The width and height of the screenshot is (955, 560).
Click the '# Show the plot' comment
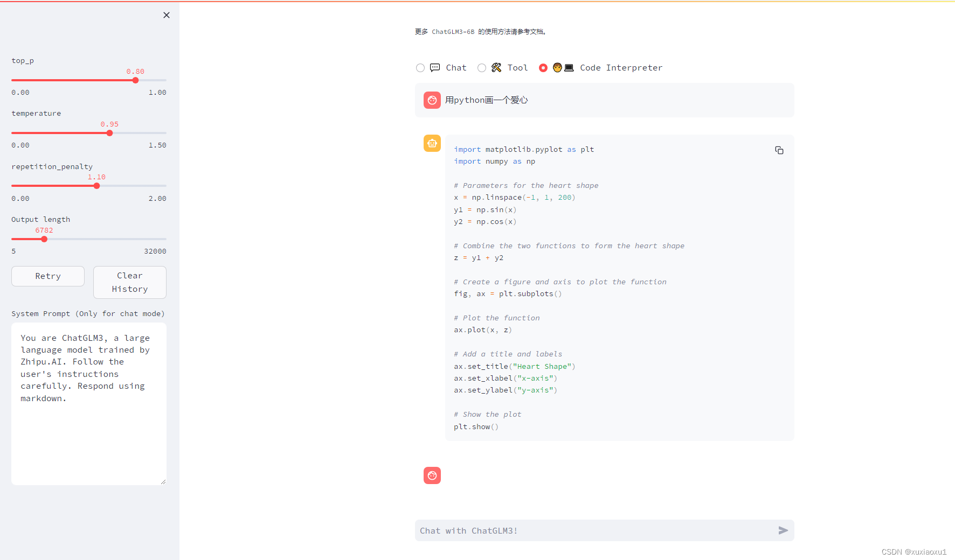click(487, 415)
